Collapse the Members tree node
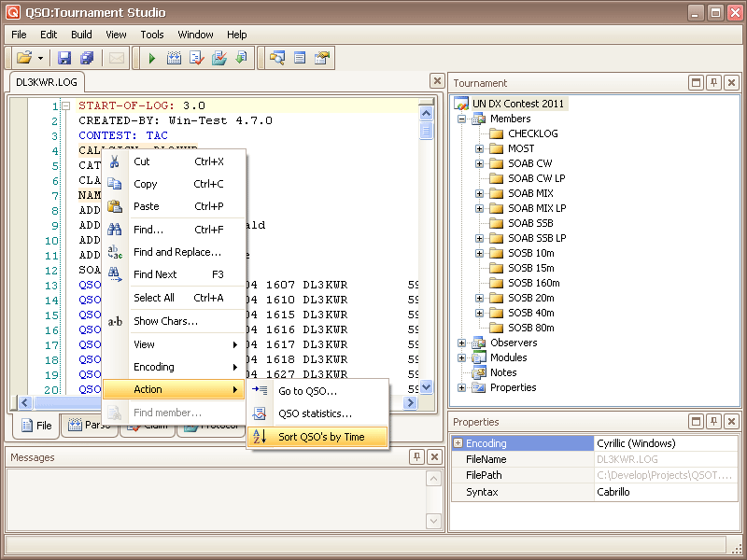Screen dimensions: 747x560 pos(461,119)
